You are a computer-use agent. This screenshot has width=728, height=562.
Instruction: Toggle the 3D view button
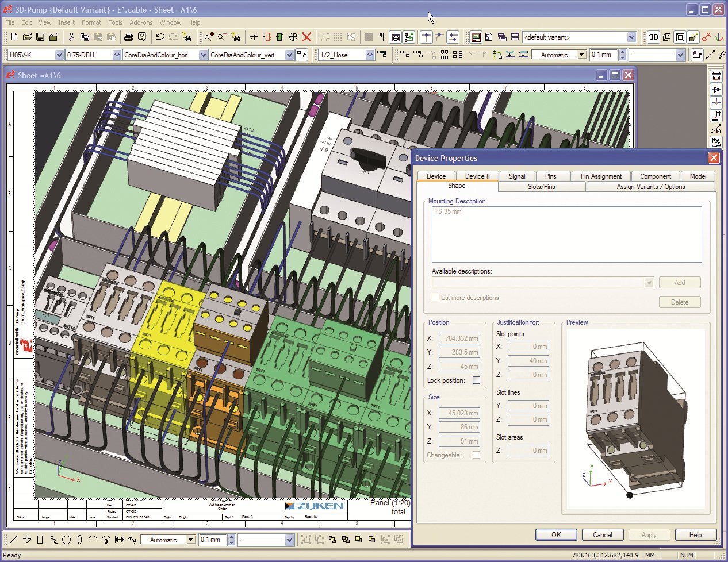pos(653,37)
